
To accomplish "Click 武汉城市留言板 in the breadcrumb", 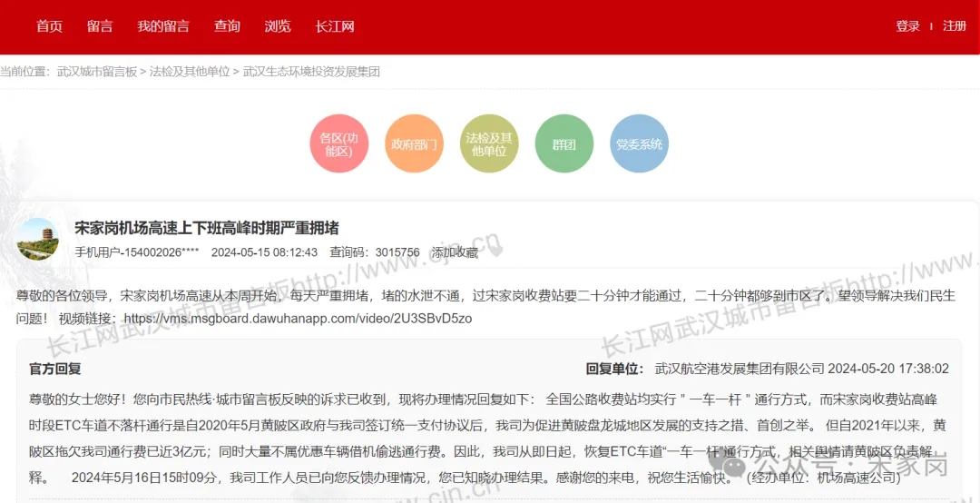I will pyautogui.click(x=96, y=71).
